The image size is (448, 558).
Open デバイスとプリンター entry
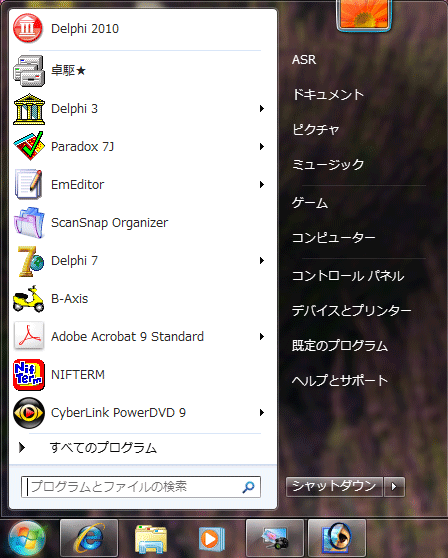click(x=352, y=310)
